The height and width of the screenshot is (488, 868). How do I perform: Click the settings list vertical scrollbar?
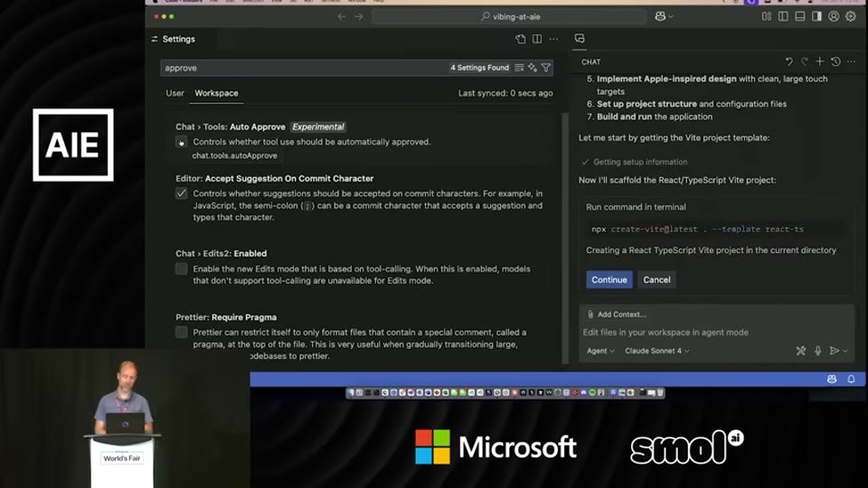pyautogui.click(x=565, y=238)
